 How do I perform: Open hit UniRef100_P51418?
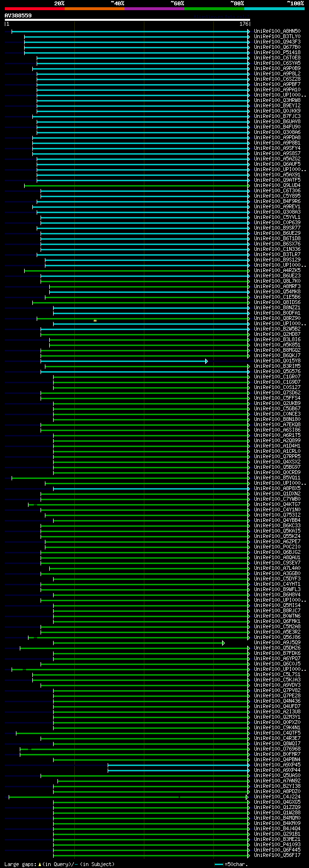point(277,53)
